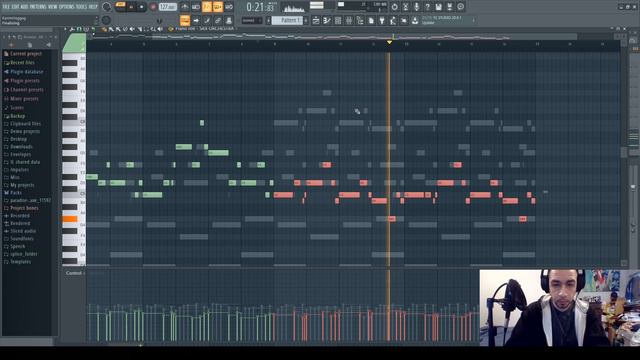Open the Piano roll view icon
This screenshot has height=360, width=640.
(327, 20)
